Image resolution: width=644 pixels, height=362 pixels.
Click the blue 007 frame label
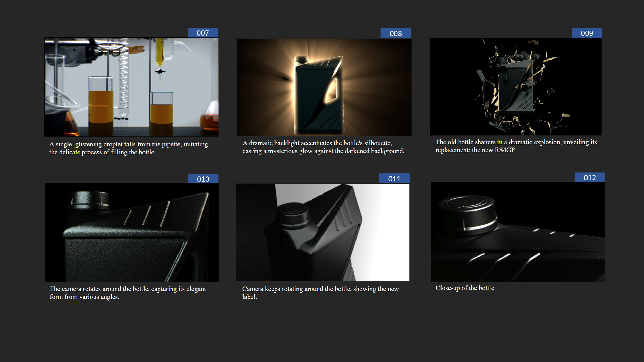(202, 33)
